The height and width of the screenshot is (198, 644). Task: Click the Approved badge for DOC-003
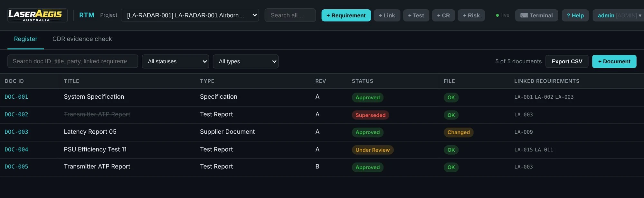(x=367, y=132)
